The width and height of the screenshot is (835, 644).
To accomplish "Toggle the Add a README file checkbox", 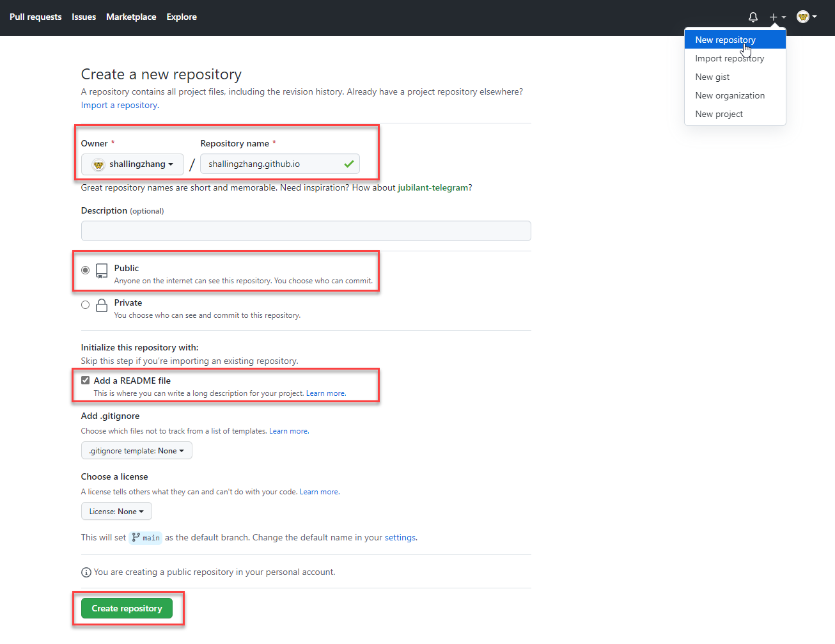I will pyautogui.click(x=86, y=381).
